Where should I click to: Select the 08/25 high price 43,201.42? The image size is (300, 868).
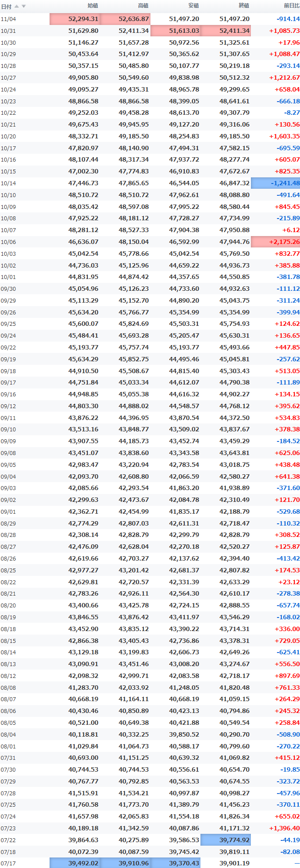134,570
